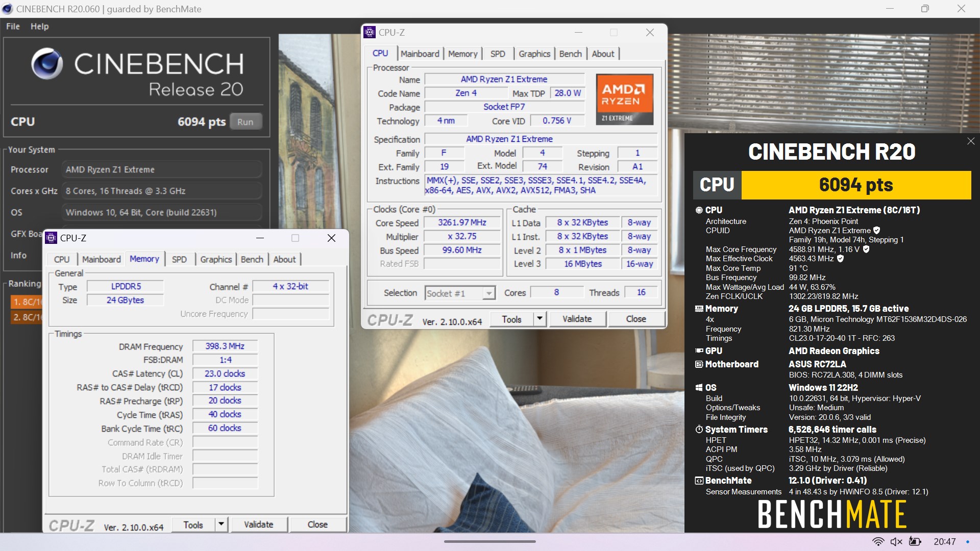The width and height of the screenshot is (980, 551).
Task: Click the taskbar clock showing 20:47
Action: 944,542
